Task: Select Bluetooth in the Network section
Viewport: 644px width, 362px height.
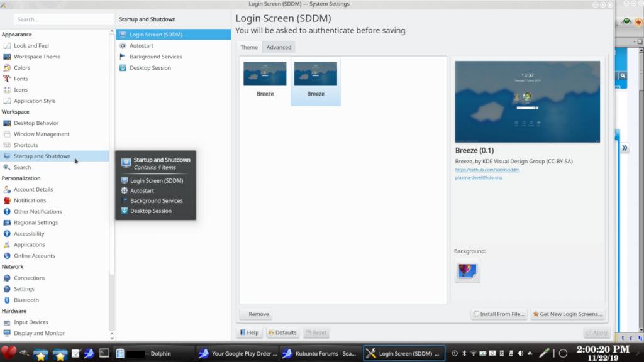Action: click(x=26, y=300)
